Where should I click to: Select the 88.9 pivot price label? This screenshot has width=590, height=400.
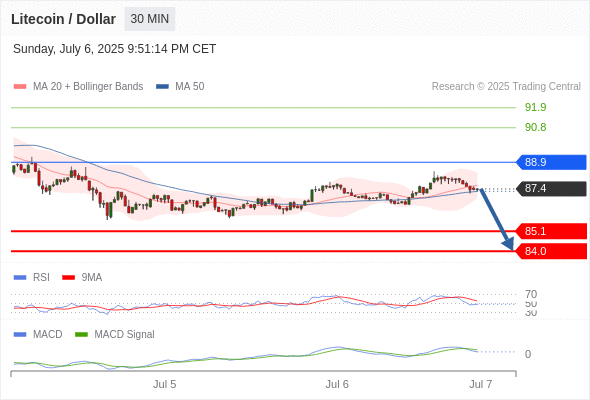551,162
